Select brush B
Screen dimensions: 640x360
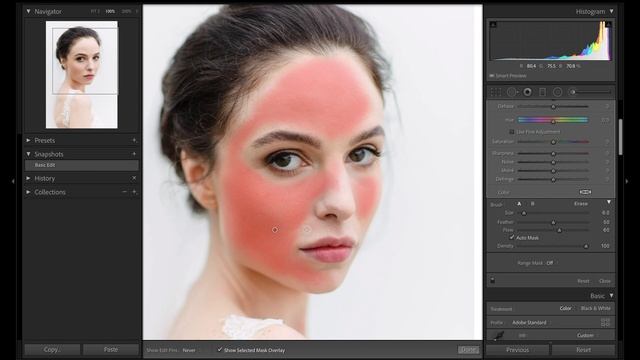coord(532,204)
